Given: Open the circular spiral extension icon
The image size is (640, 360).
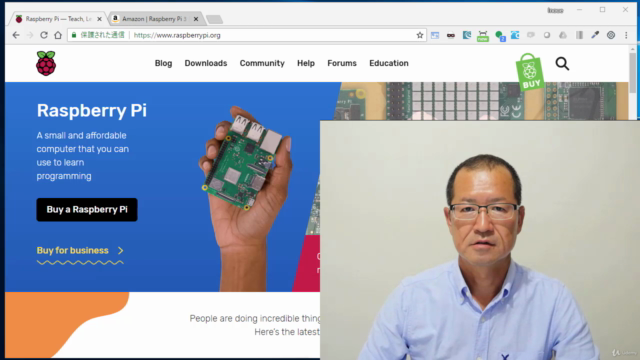Looking at the screenshot, I should (611, 35).
